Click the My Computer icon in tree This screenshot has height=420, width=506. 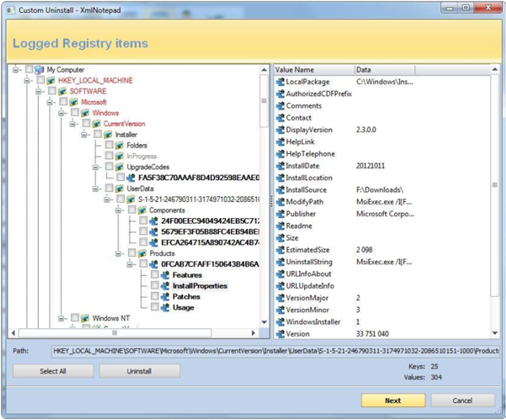coord(40,70)
